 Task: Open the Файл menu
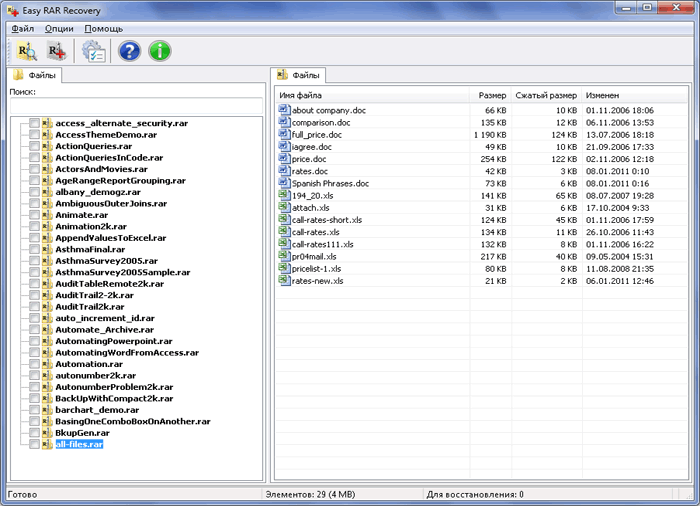23,29
